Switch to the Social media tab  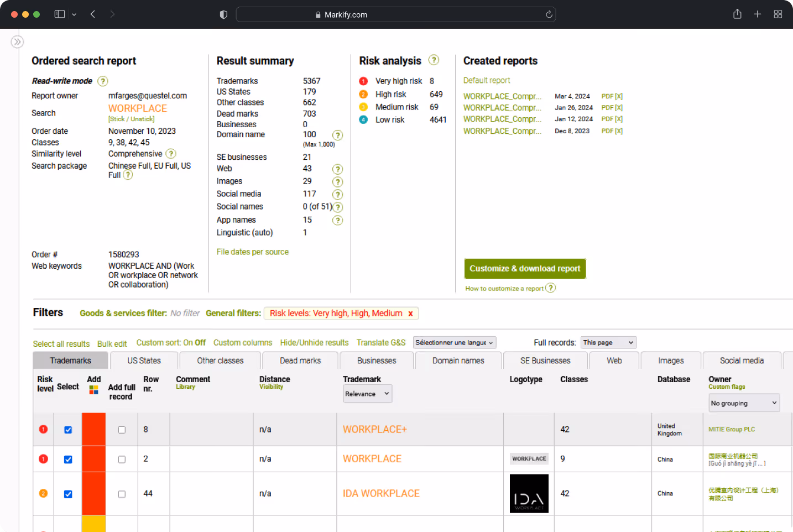[x=742, y=361]
